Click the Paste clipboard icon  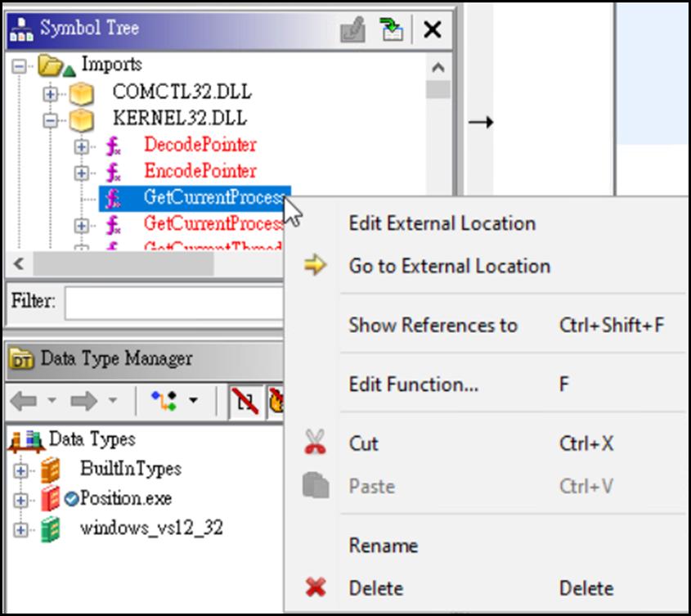[x=316, y=485]
